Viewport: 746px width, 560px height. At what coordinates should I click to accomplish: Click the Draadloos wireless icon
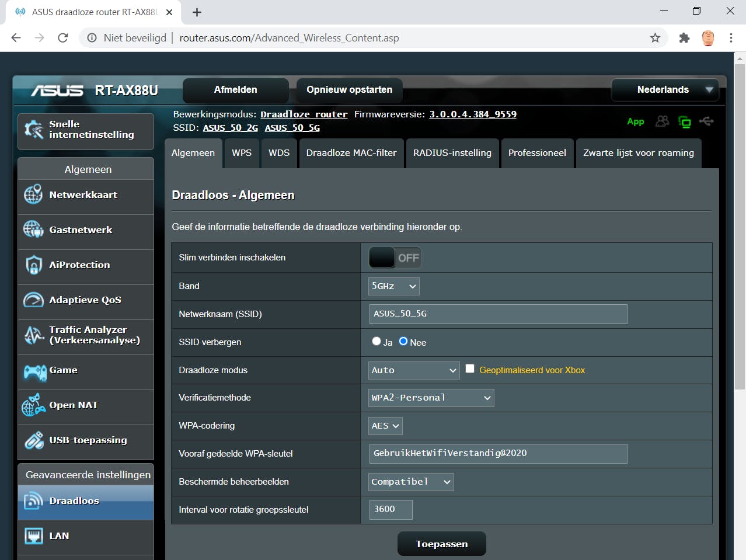(33, 501)
